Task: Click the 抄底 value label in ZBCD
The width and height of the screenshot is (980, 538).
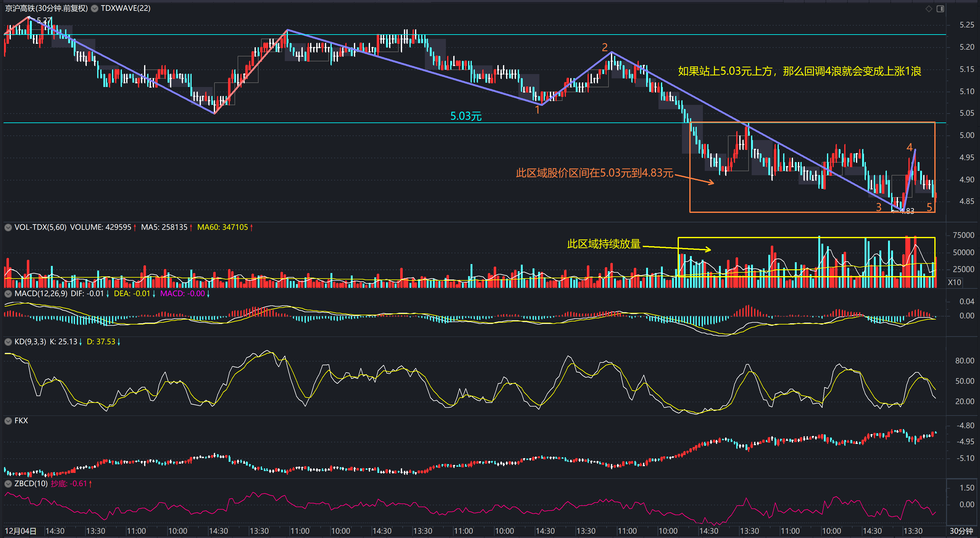Action: pos(69,484)
